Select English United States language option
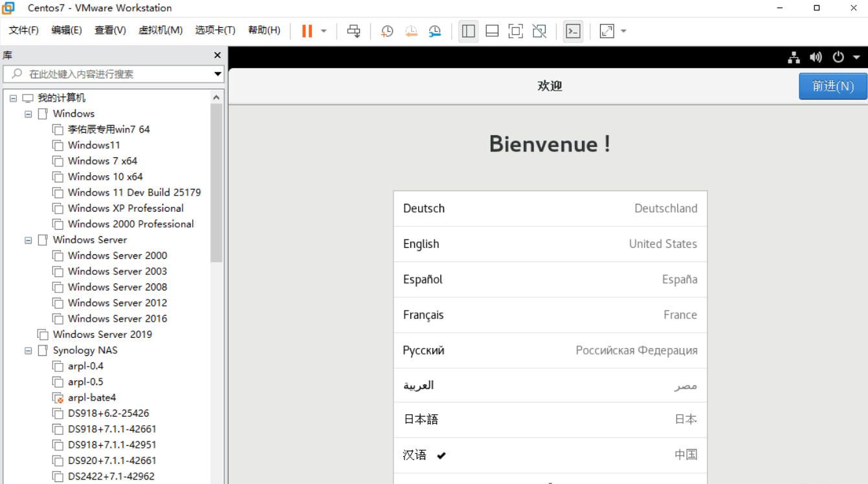 (x=550, y=244)
